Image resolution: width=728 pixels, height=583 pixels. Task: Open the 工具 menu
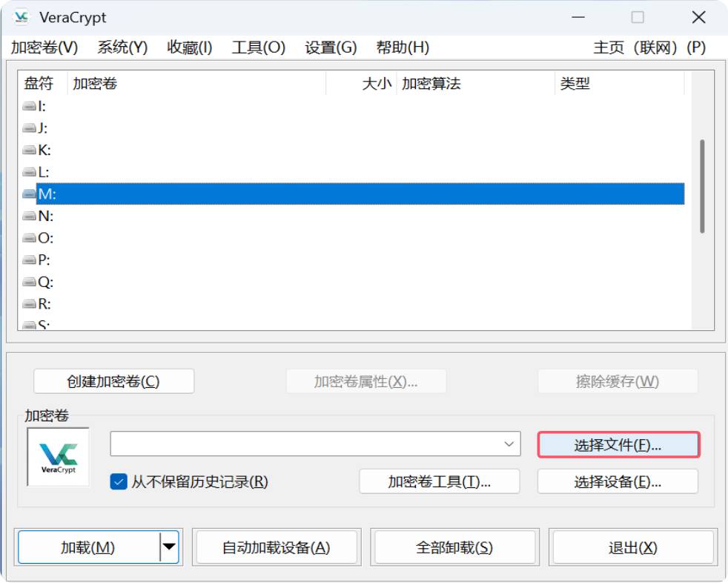tap(258, 47)
